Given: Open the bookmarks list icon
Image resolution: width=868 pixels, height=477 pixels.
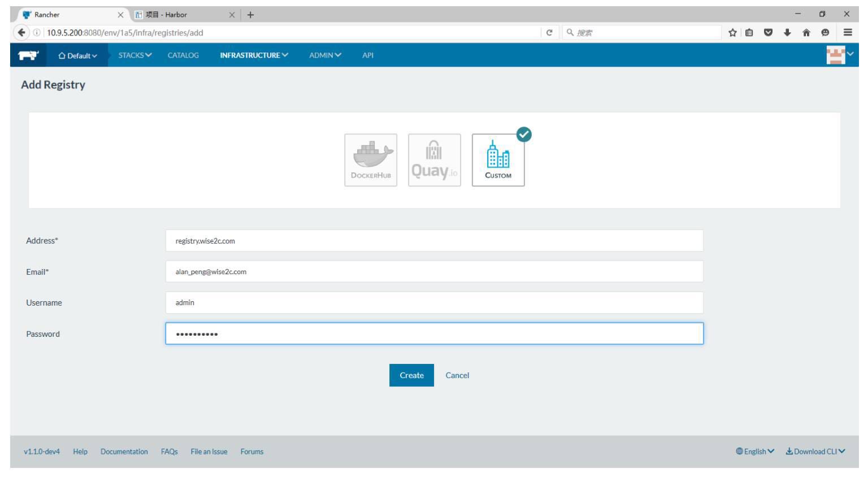Looking at the screenshot, I should (749, 33).
